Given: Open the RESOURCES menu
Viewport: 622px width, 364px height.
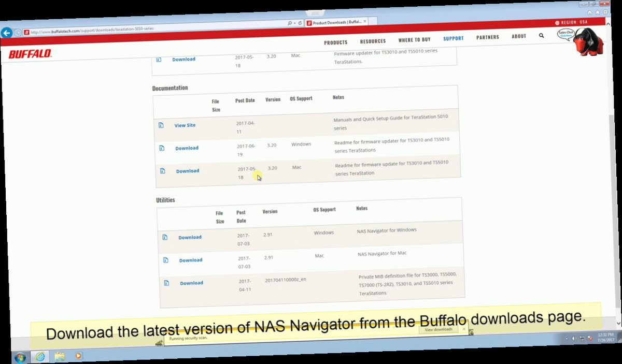Looking at the screenshot, I should tap(373, 41).
